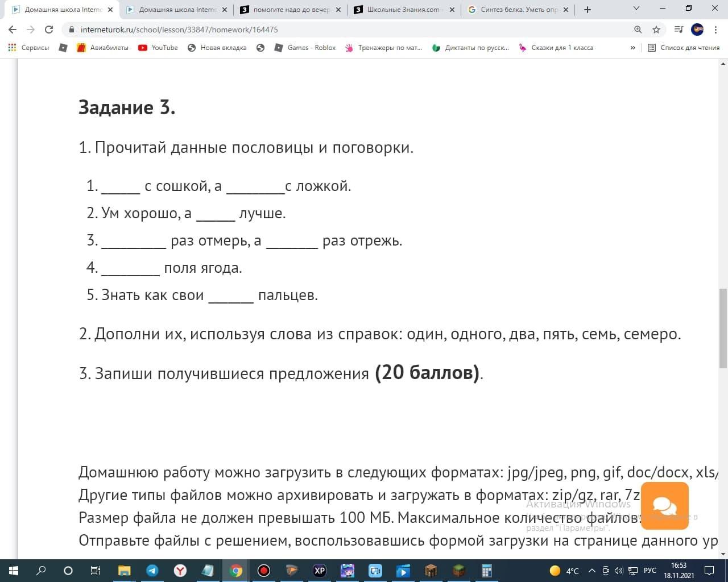Click the heading 'Задание 3.'
Viewport: 728px width, 582px height.
(127, 107)
